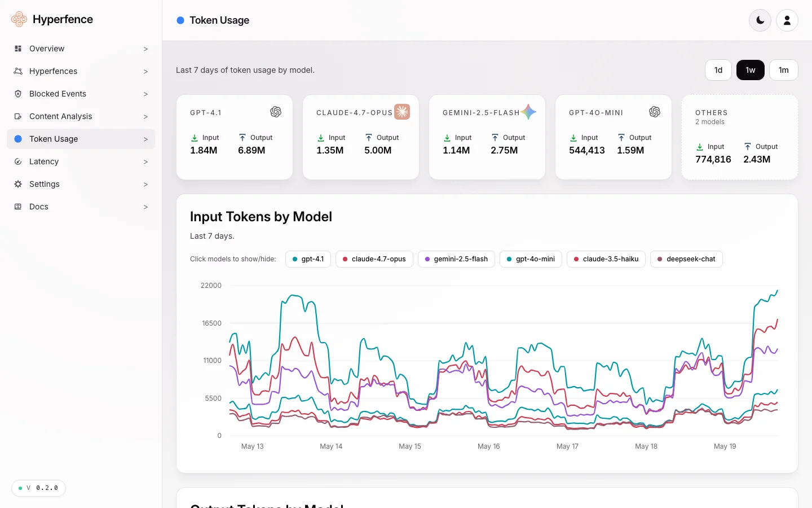Click the output arrow icon on Gemini-2.5-Flash card

tap(495, 138)
